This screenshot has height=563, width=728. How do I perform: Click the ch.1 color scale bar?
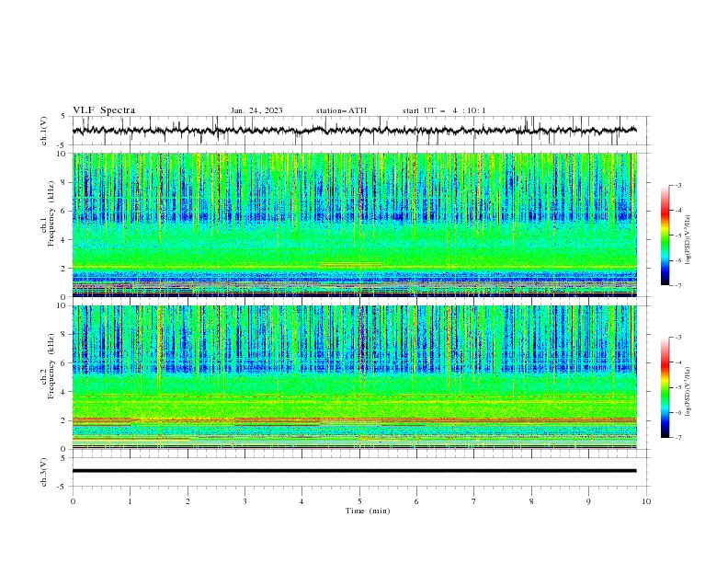point(665,235)
